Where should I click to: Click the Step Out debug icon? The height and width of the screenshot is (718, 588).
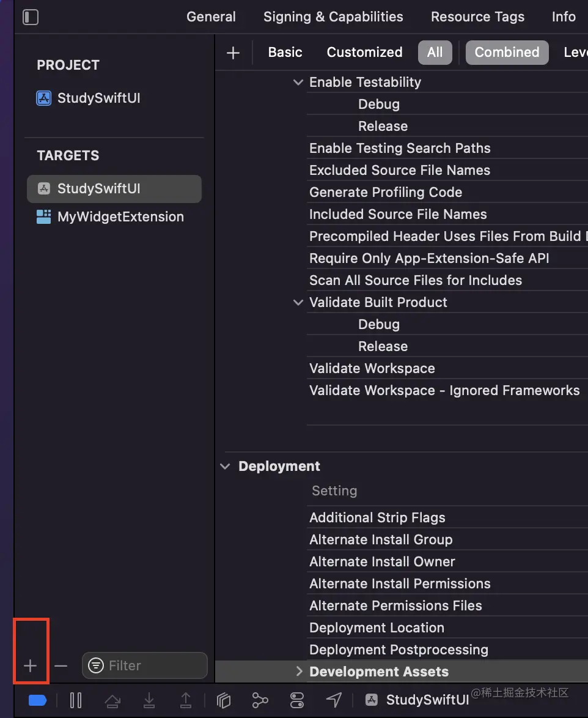point(186,700)
